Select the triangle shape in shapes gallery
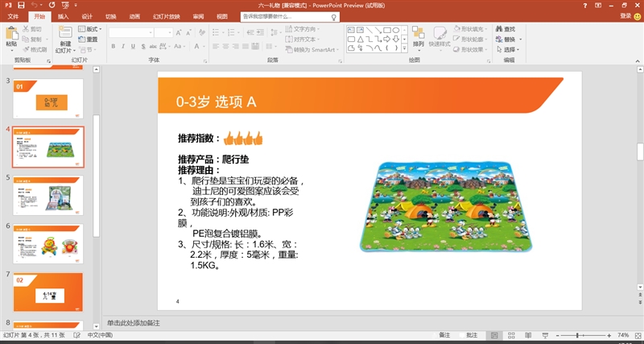Image resolution: width=644 pixels, height=344 pixels. tap(360, 39)
